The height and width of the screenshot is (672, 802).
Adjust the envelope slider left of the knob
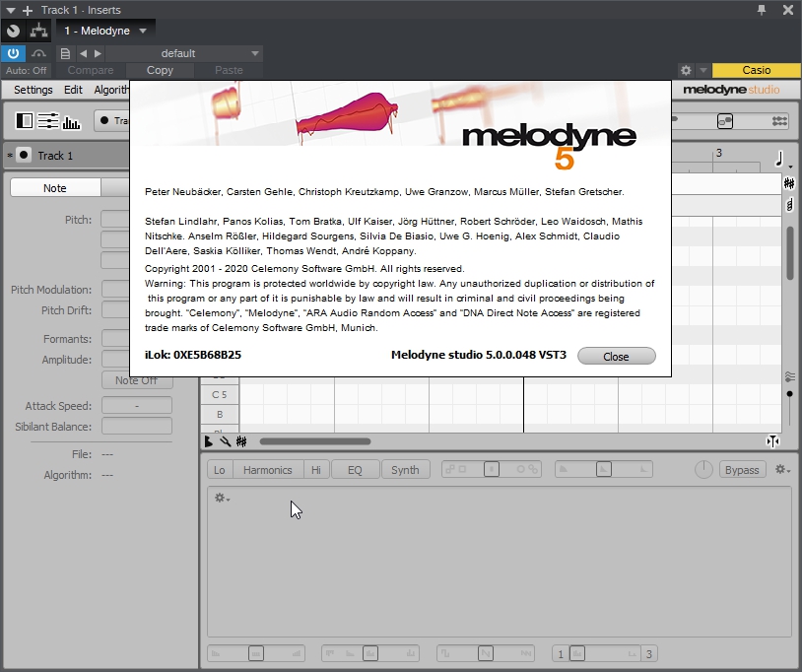coord(604,469)
